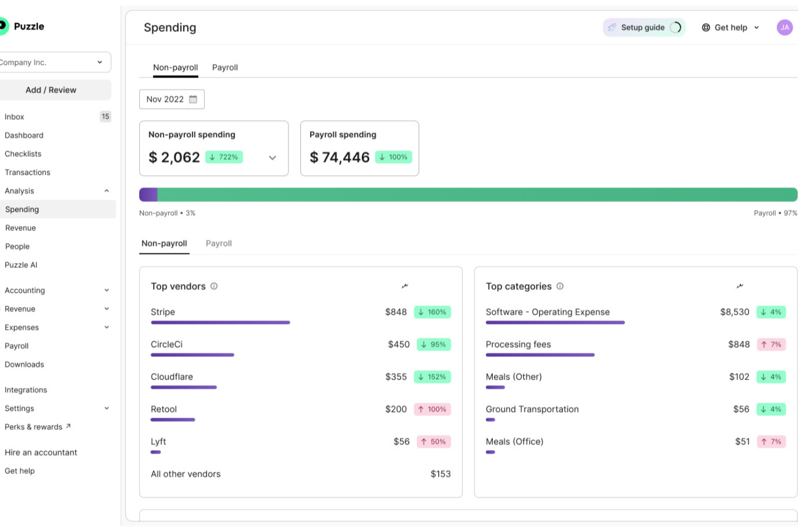Click the JA profile avatar
The height and width of the screenshot is (532, 798).
click(x=785, y=27)
